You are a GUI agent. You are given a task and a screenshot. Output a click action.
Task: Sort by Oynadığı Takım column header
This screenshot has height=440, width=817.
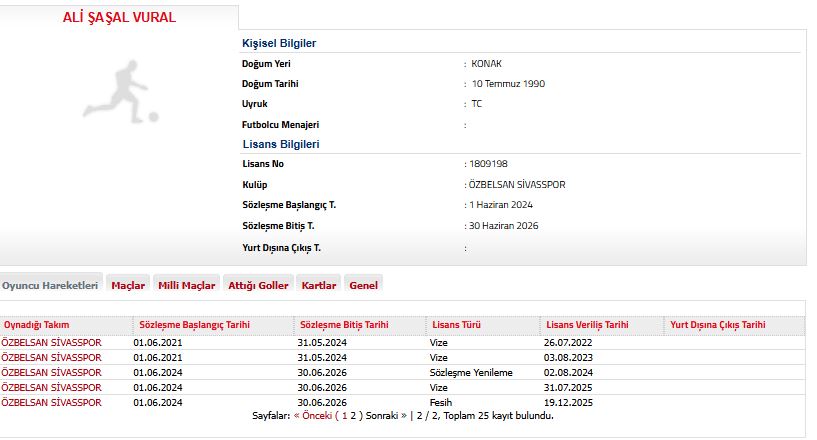[37, 325]
